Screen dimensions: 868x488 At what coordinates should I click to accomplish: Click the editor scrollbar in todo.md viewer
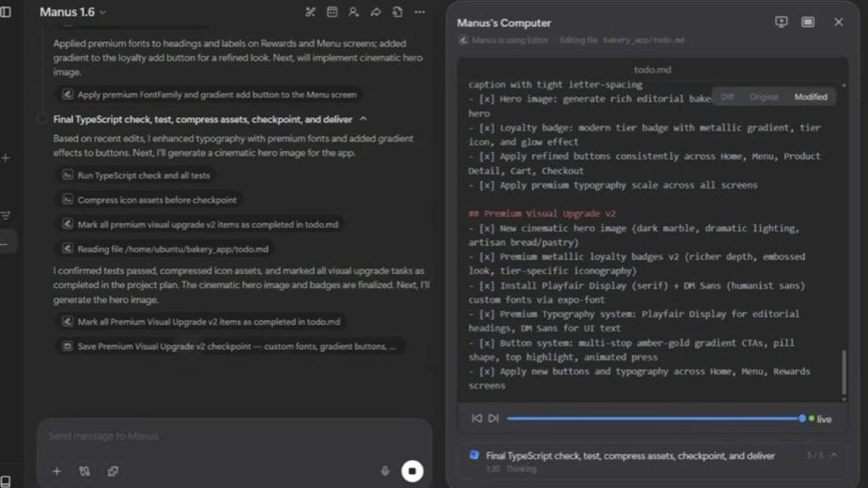(x=844, y=372)
